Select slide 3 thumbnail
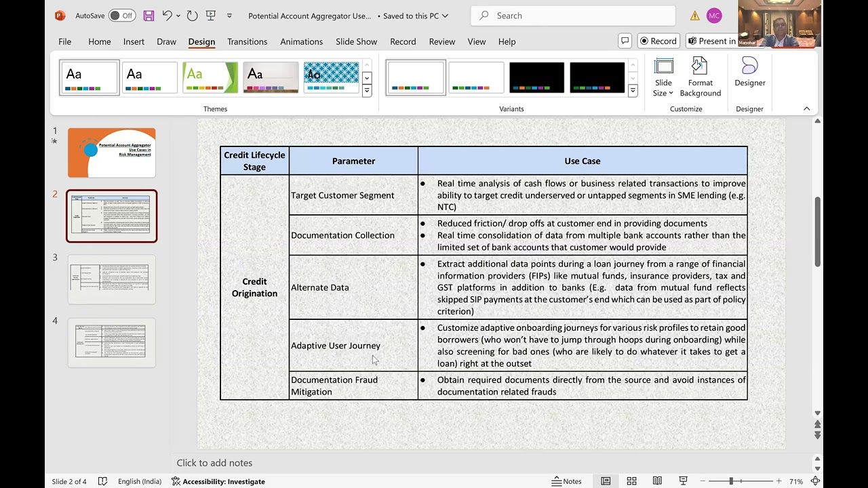The width and height of the screenshot is (868, 488). (x=112, y=279)
